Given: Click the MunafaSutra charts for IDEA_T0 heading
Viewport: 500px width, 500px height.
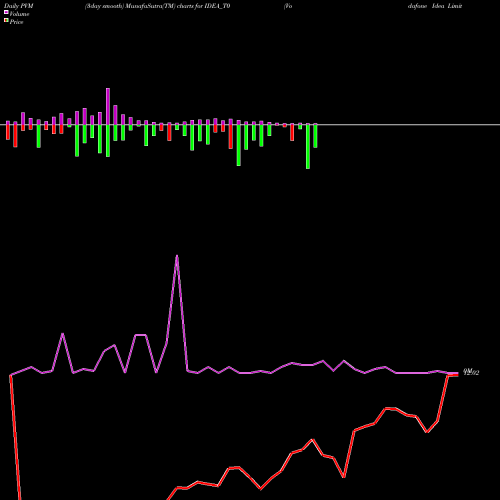Looking at the screenshot, I should [157, 6].
